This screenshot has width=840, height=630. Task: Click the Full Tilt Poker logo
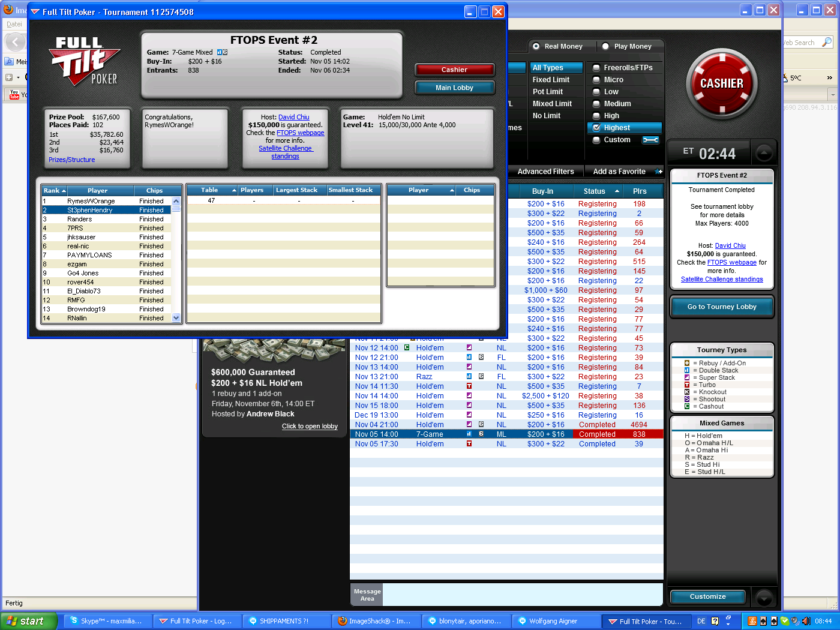point(85,61)
